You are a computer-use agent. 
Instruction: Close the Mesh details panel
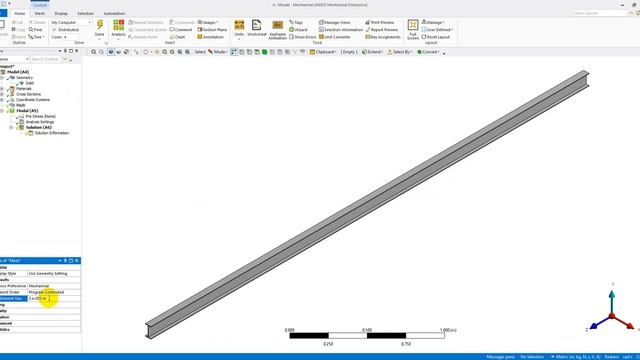76,260
